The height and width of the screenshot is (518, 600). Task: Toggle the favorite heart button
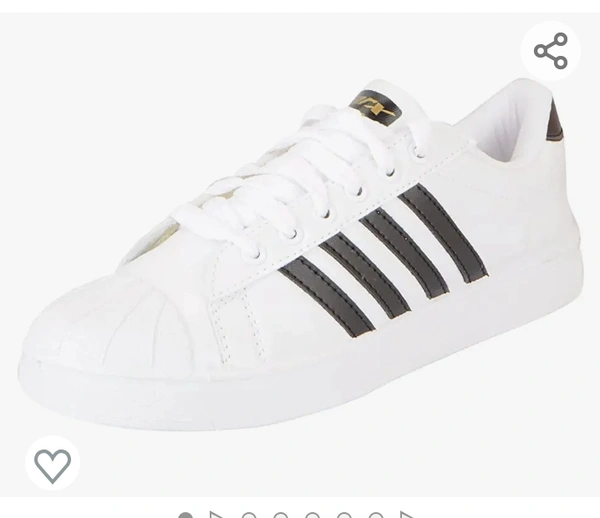[52, 463]
